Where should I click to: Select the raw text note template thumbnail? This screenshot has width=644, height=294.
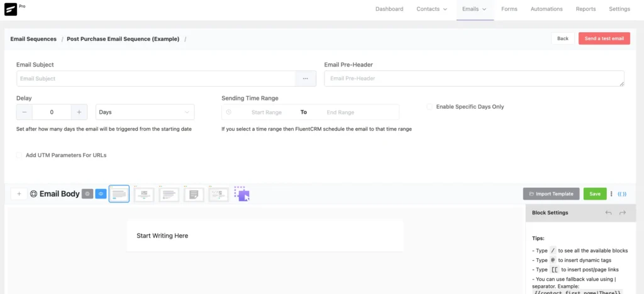point(194,194)
